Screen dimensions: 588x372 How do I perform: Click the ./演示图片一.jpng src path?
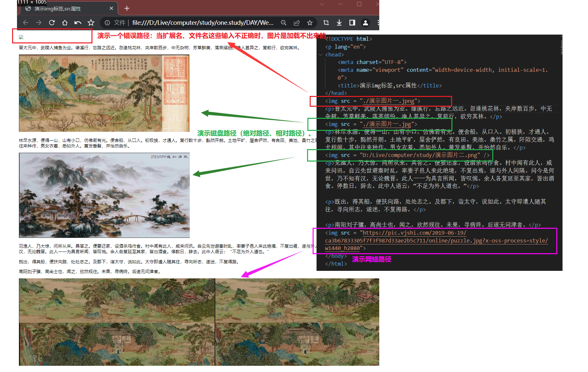click(389, 101)
